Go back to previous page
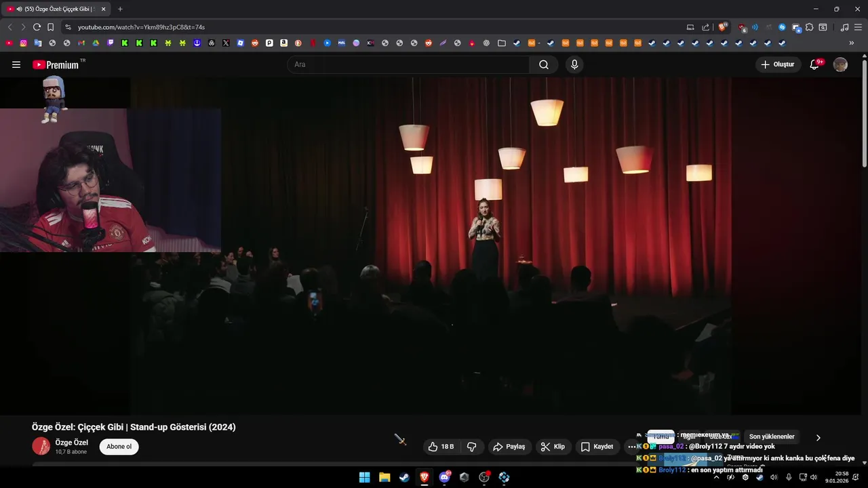868x488 pixels. 9,27
